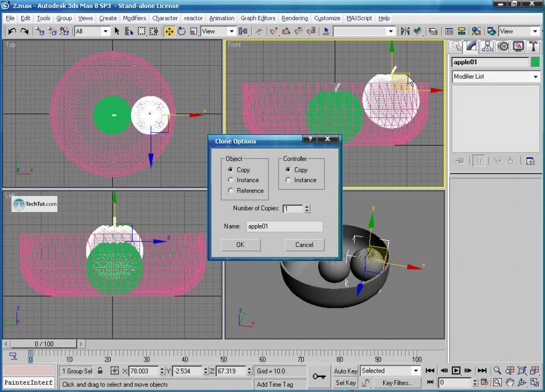Viewport: 545px width, 392px height.
Task: Switch to the Motion command panel tab
Action: click(x=503, y=46)
